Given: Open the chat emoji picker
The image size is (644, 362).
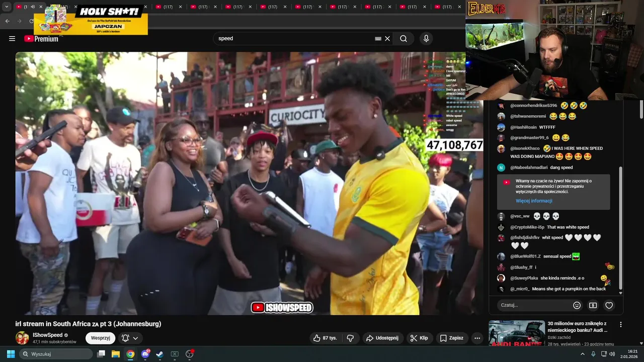Looking at the screenshot, I should [x=577, y=305].
